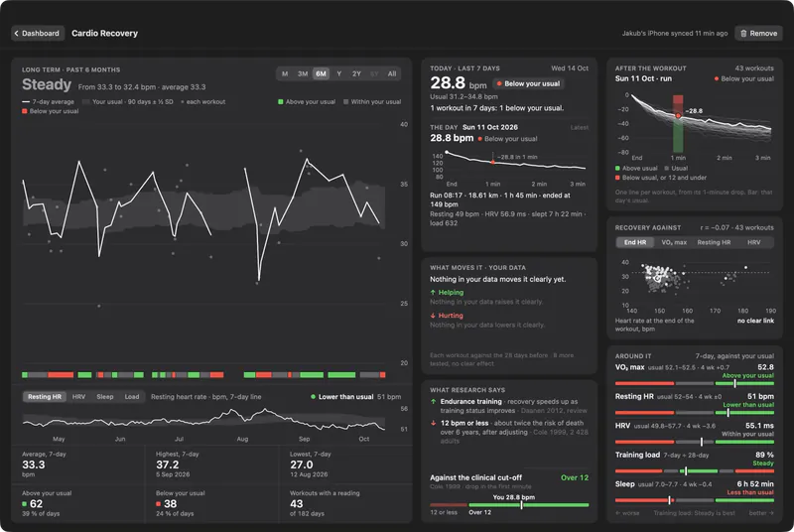Click the Resting HR comparison bar in Around It
Viewport: 794px width, 532px height.
(694, 413)
